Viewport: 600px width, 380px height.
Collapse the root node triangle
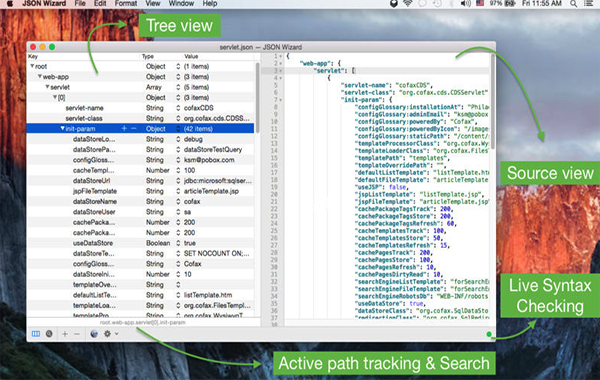[32, 66]
